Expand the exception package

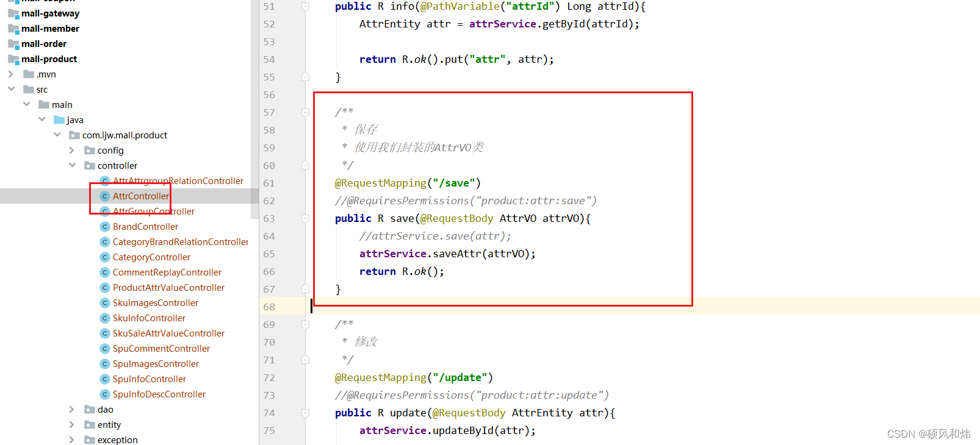pyautogui.click(x=72, y=440)
